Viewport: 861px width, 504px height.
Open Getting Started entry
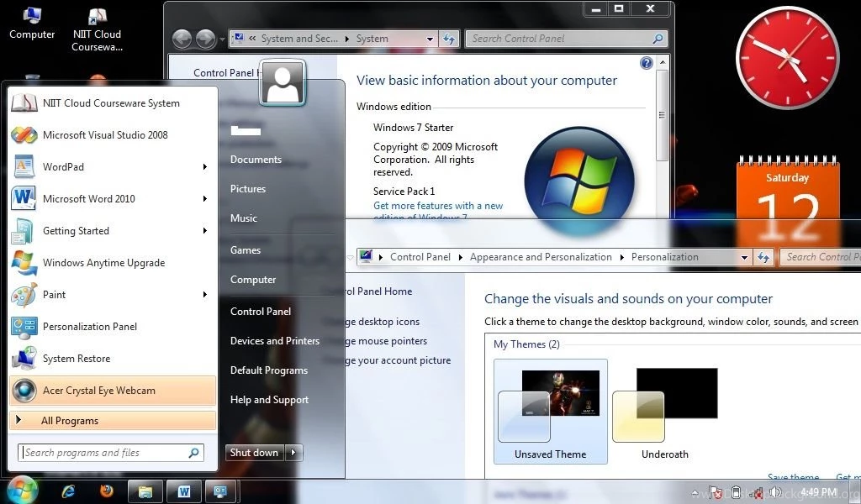coord(113,231)
